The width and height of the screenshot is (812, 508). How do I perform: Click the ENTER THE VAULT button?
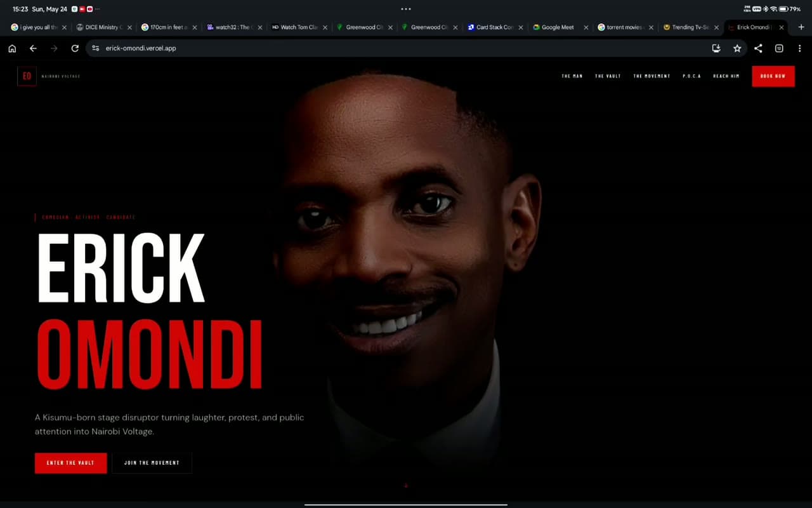coord(70,463)
